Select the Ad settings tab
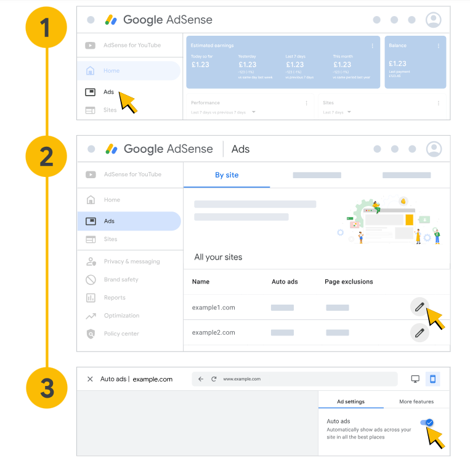The height and width of the screenshot is (476, 470). click(350, 401)
